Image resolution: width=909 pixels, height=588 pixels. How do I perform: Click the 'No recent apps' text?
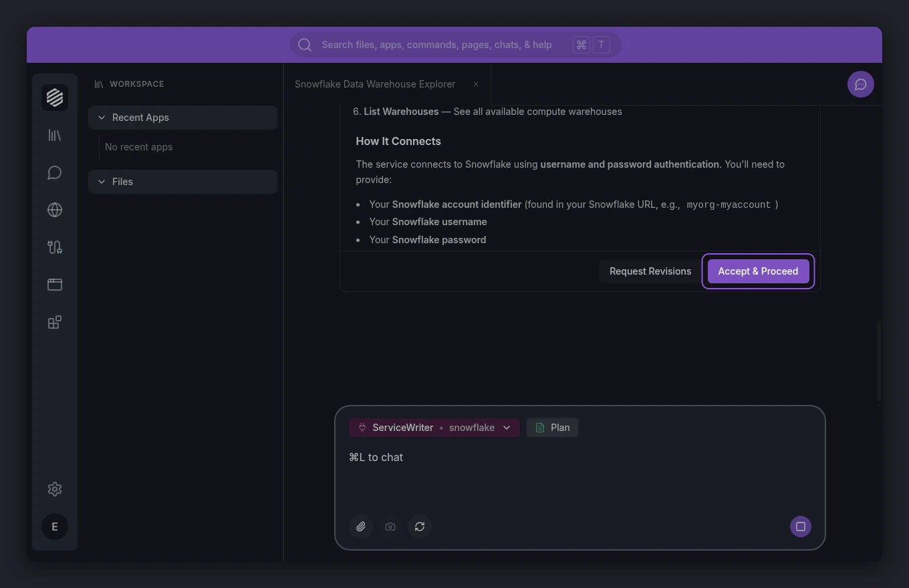138,147
